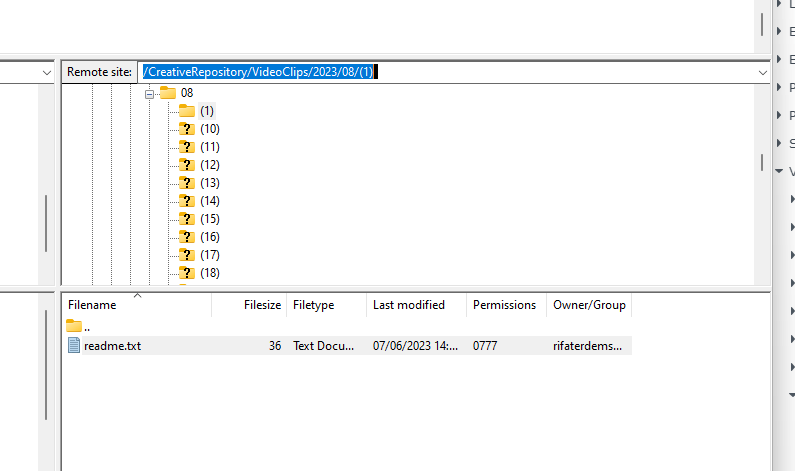The height and width of the screenshot is (471, 795).
Task: Select the (18) unknown folder icon
Action: [x=187, y=273]
